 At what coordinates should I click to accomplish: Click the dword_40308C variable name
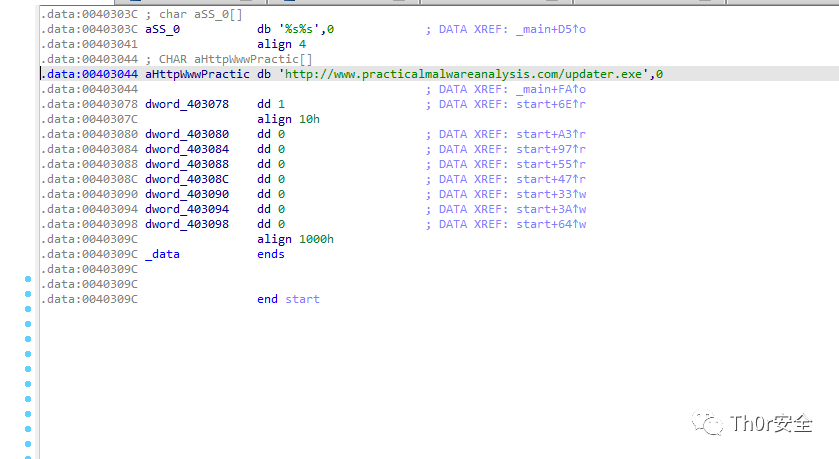(187, 179)
